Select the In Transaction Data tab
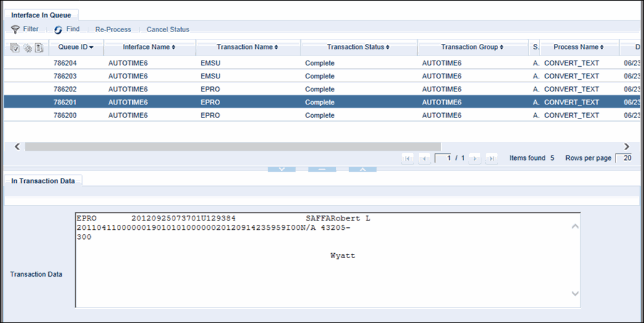644x323 pixels. pos(43,181)
